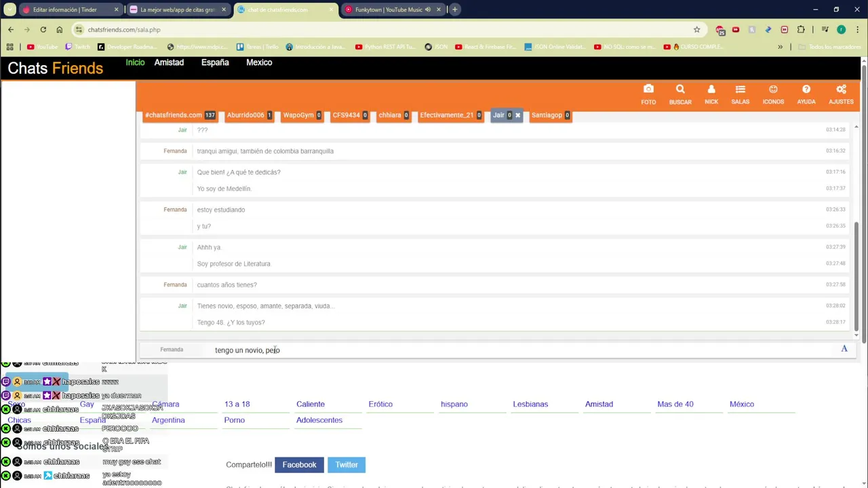Viewport: 868px width, 488px height.
Task: Open Inicio in site navigation
Action: (135, 62)
